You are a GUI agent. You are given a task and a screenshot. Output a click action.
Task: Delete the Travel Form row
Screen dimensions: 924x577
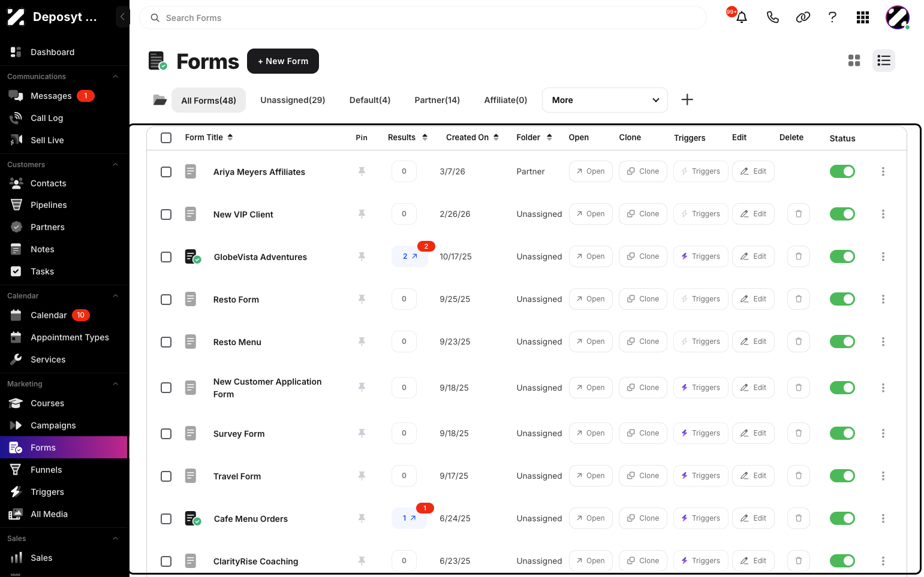point(799,476)
